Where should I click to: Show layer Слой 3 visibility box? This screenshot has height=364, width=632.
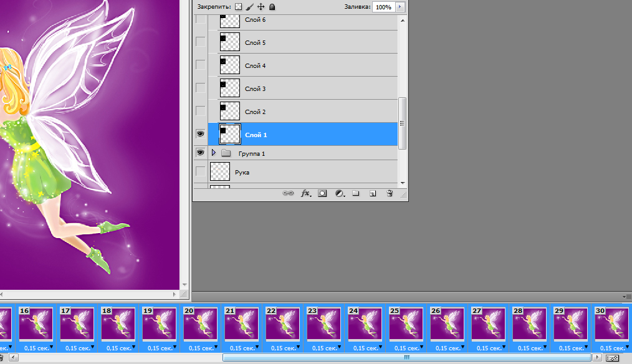200,87
